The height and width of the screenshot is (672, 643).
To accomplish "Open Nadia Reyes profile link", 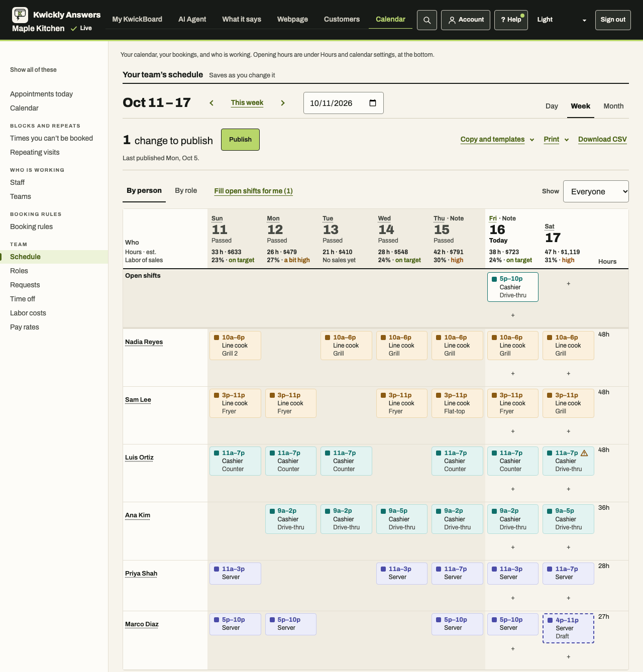I will coord(144,342).
